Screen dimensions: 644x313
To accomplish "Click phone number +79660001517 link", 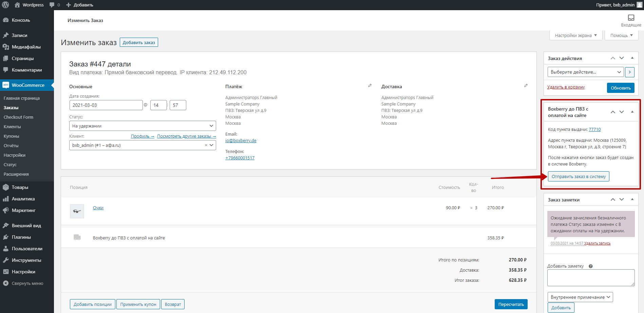I will 240,158.
